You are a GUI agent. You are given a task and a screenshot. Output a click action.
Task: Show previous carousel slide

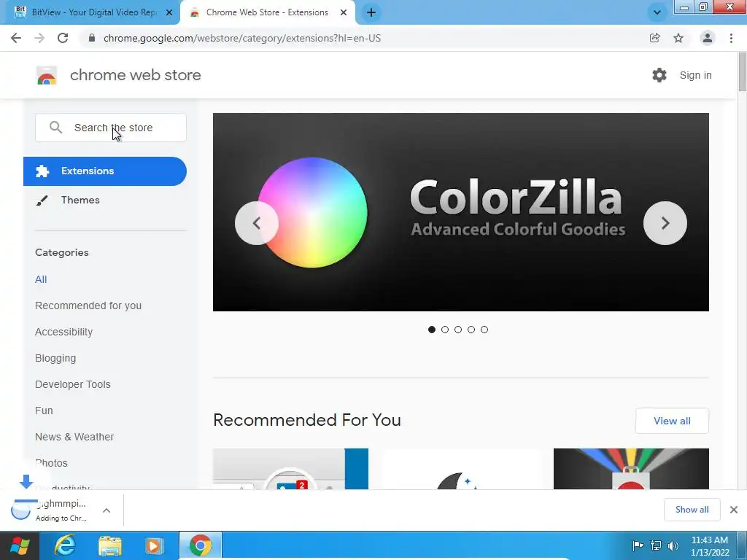pos(257,223)
